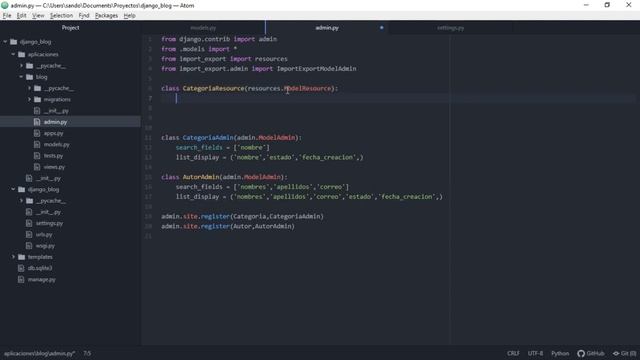The height and width of the screenshot is (360, 640).
Task: Open the Help menu
Action: click(x=129, y=16)
